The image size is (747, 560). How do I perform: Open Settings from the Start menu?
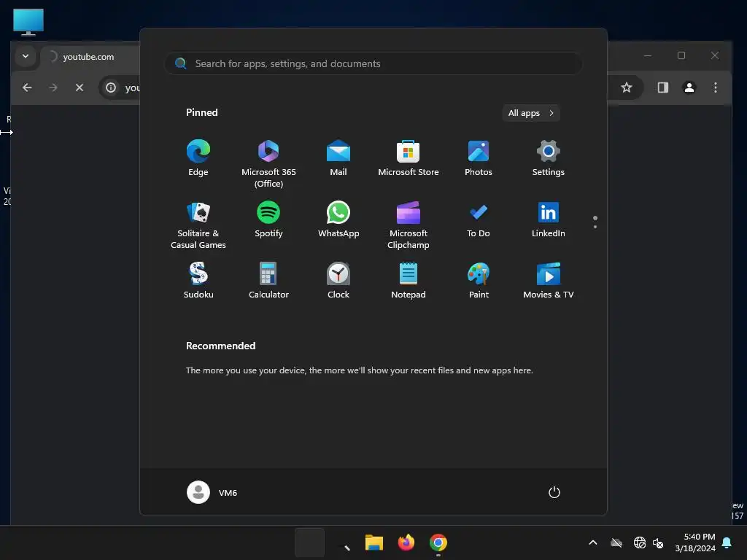pyautogui.click(x=549, y=158)
